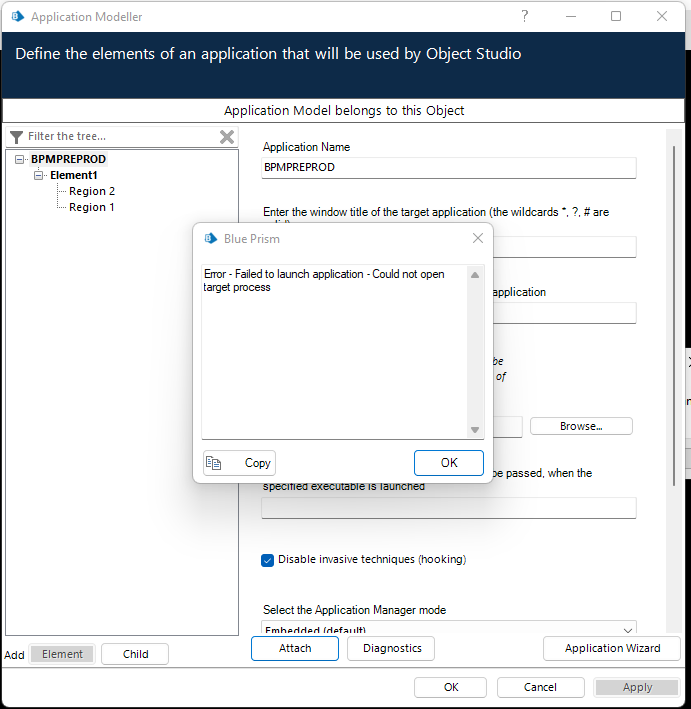Select BPMPREPROD in the tree
Image resolution: width=691 pixels, height=709 pixels.
(x=68, y=159)
